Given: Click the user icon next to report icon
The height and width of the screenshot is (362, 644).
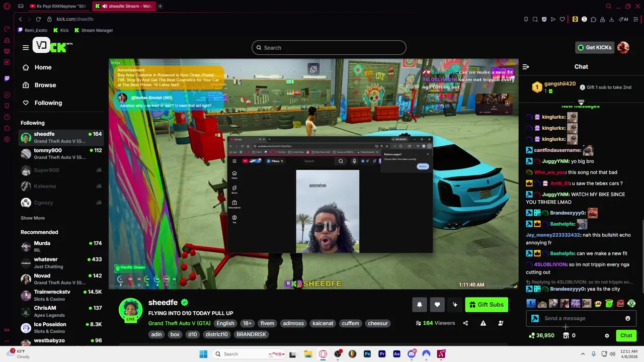Looking at the screenshot, I should click(501, 323).
